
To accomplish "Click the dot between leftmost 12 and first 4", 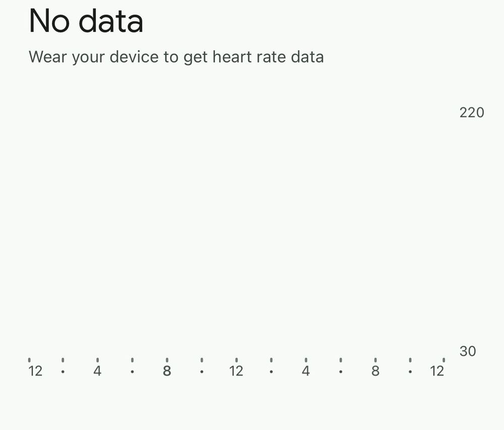I will [63, 372].
